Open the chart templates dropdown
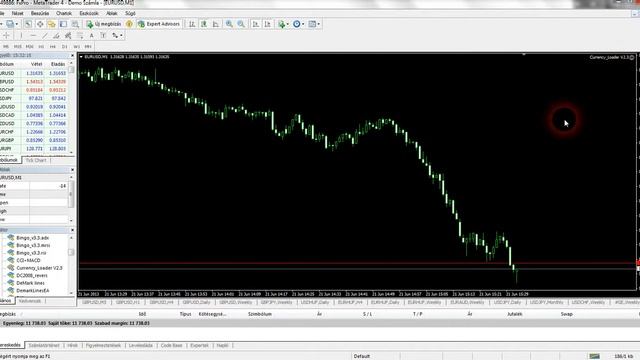This screenshot has height=360, width=640. (314, 24)
